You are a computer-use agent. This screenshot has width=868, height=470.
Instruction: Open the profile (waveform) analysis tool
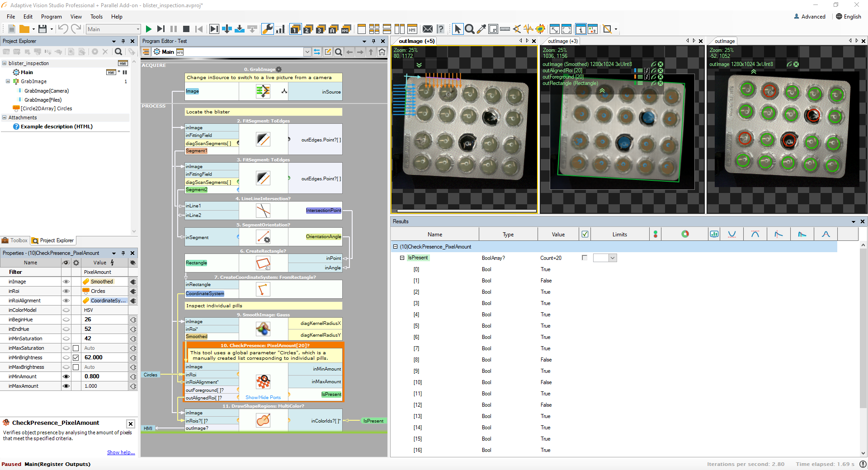coord(528,29)
